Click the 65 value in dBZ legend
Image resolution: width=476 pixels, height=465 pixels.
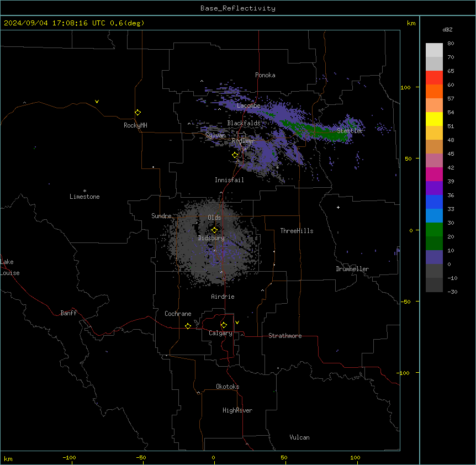tap(451, 71)
